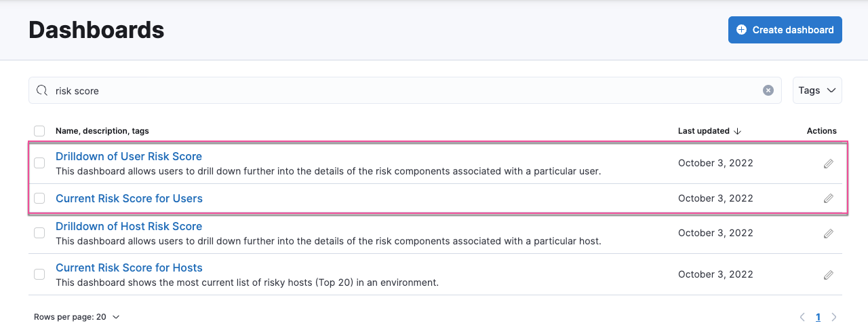Click edit pencil for Drilldown of User Risk Score
868x334 pixels.
tap(828, 164)
